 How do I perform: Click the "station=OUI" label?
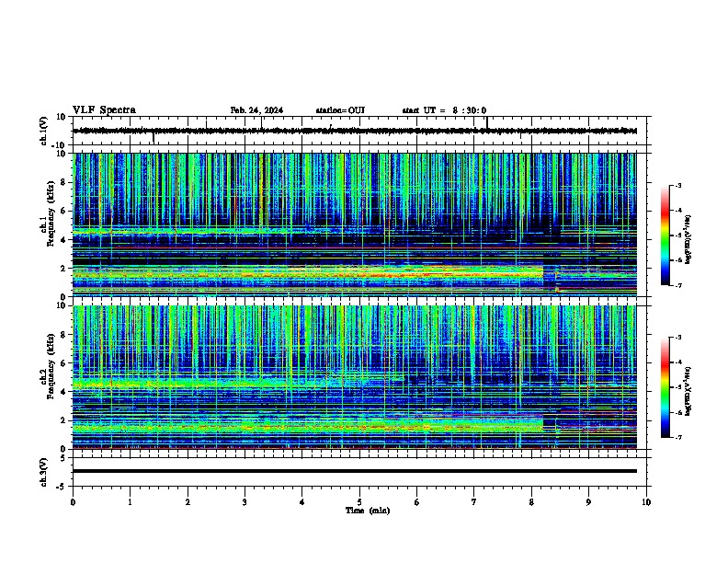(340, 110)
